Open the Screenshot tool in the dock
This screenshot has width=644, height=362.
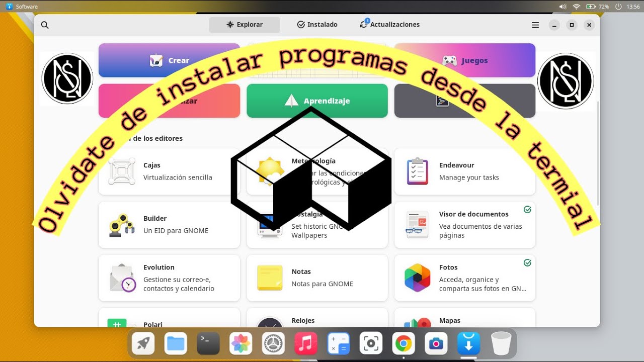tap(371, 344)
